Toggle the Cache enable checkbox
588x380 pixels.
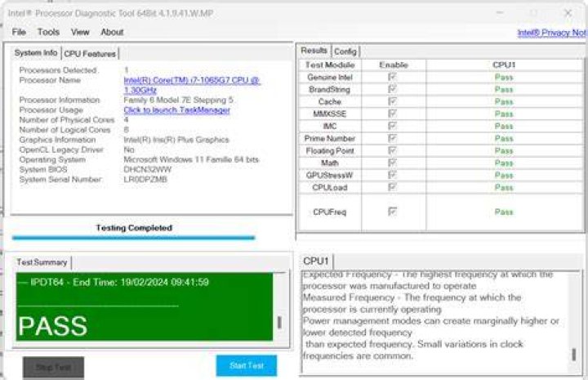click(x=392, y=101)
